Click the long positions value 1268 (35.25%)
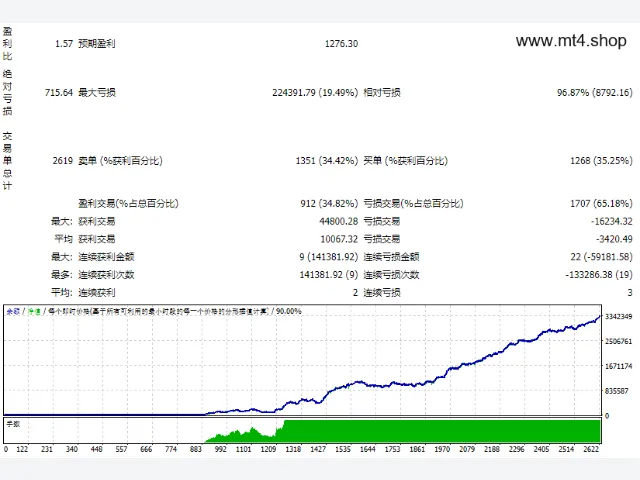The image size is (640, 480). [601, 161]
